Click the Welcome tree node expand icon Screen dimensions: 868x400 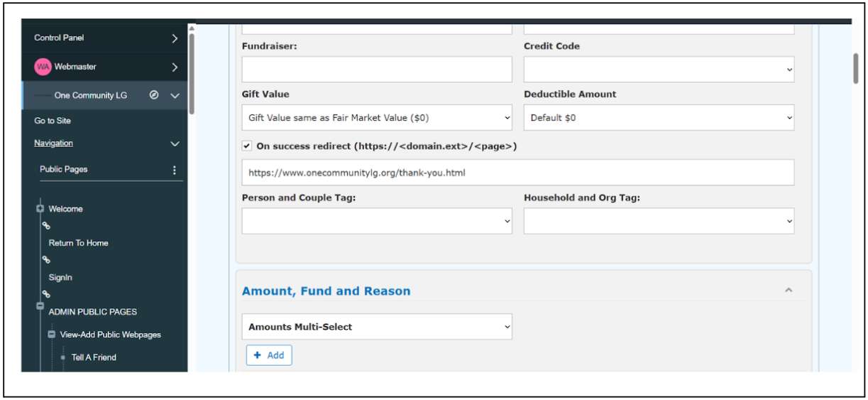click(40, 209)
